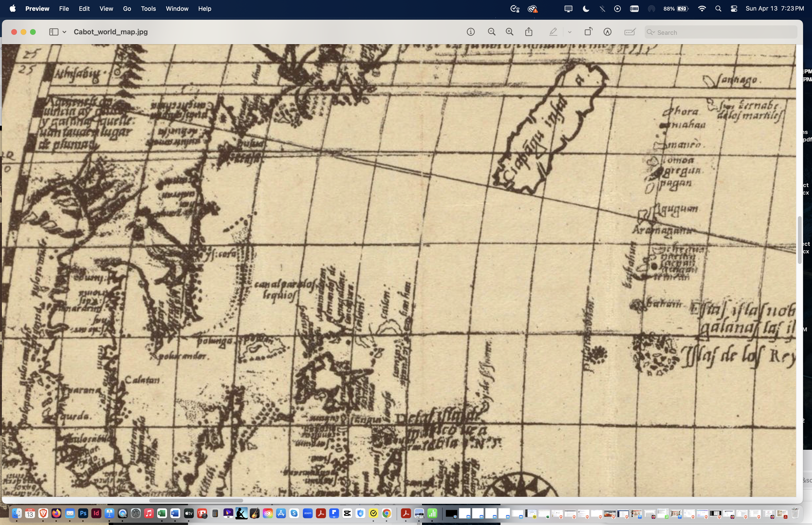The height and width of the screenshot is (525, 812).
Task: Click the Focus moon icon
Action: click(586, 8)
